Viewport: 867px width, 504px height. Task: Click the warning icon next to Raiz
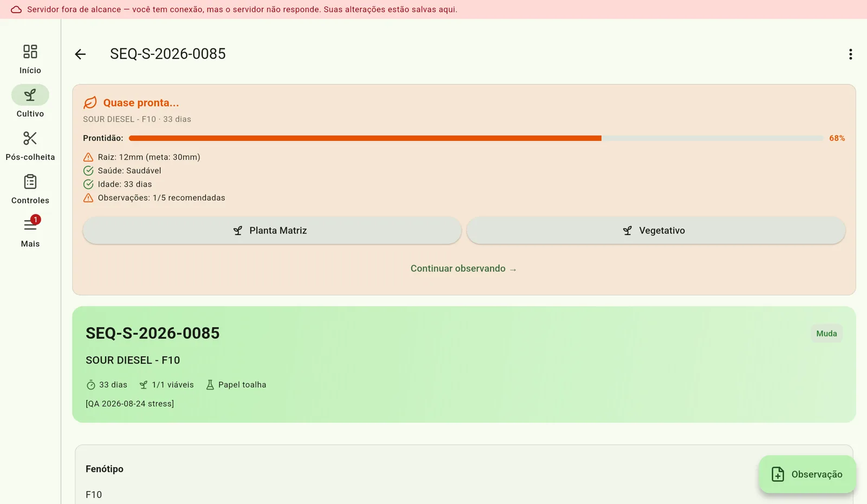pyautogui.click(x=88, y=157)
